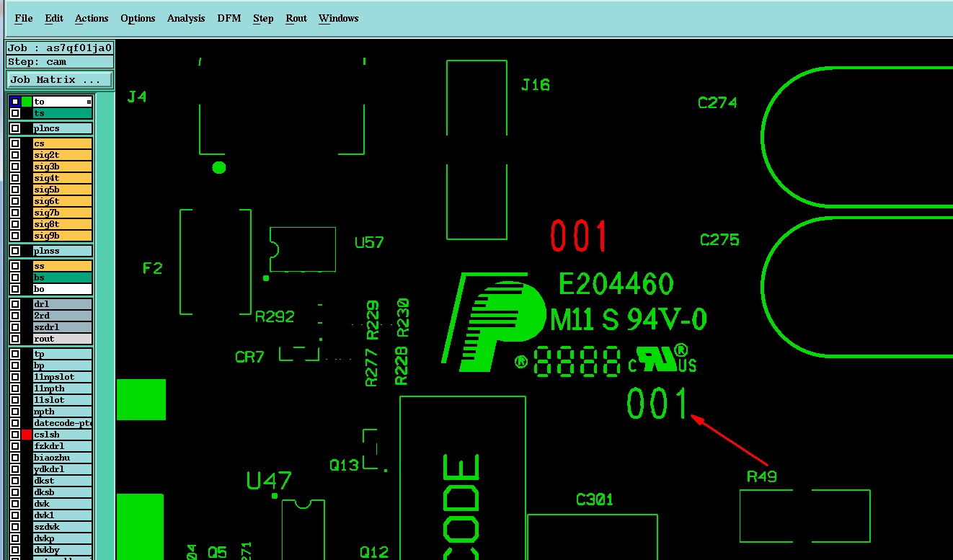
Task: Select the fzkdrl layer name
Action: [x=63, y=446]
